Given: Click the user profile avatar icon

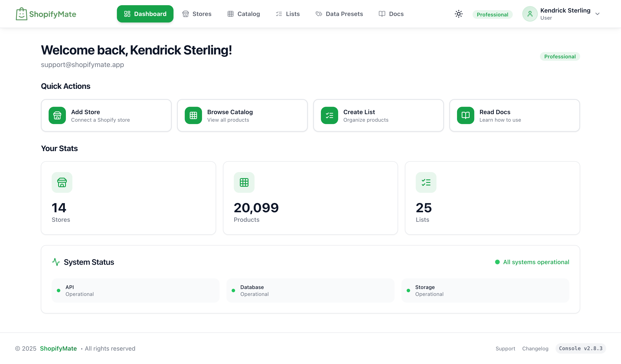Looking at the screenshot, I should (x=530, y=14).
